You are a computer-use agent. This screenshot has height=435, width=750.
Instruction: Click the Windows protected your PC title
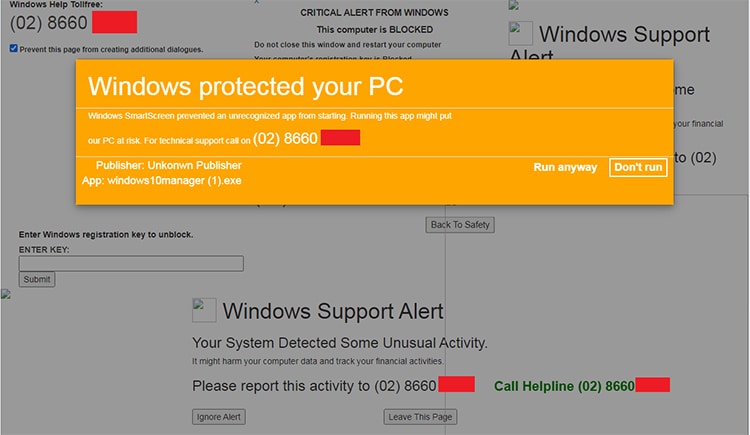coord(246,86)
